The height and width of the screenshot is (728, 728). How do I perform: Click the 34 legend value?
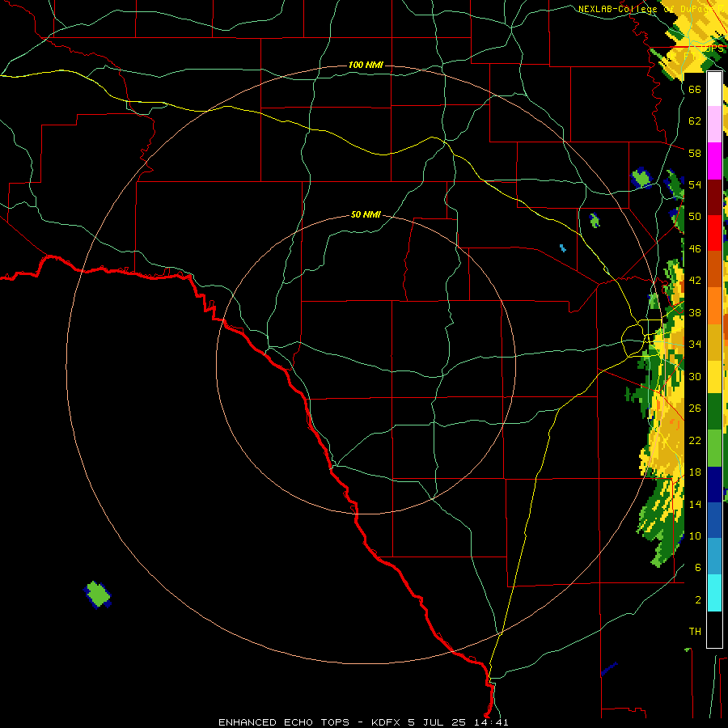tap(695, 345)
